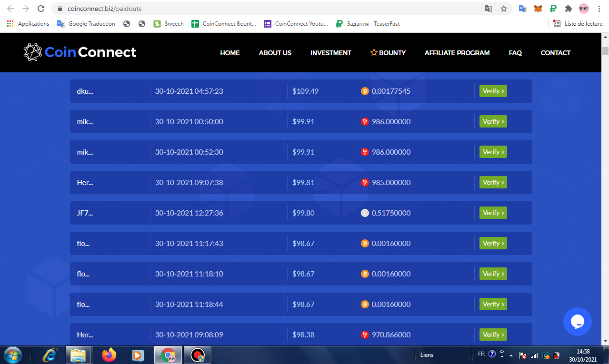
Task: Verify the mik... payout at 00:52:30
Action: tap(493, 152)
